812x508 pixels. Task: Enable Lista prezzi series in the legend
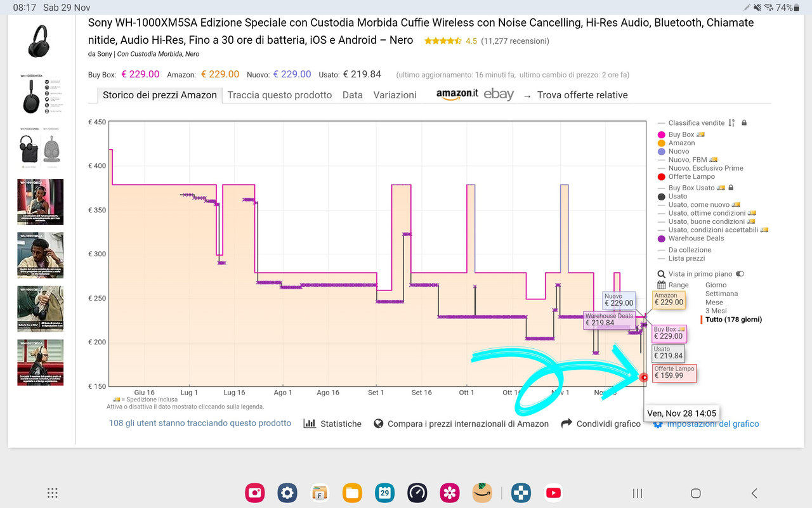pyautogui.click(x=681, y=258)
